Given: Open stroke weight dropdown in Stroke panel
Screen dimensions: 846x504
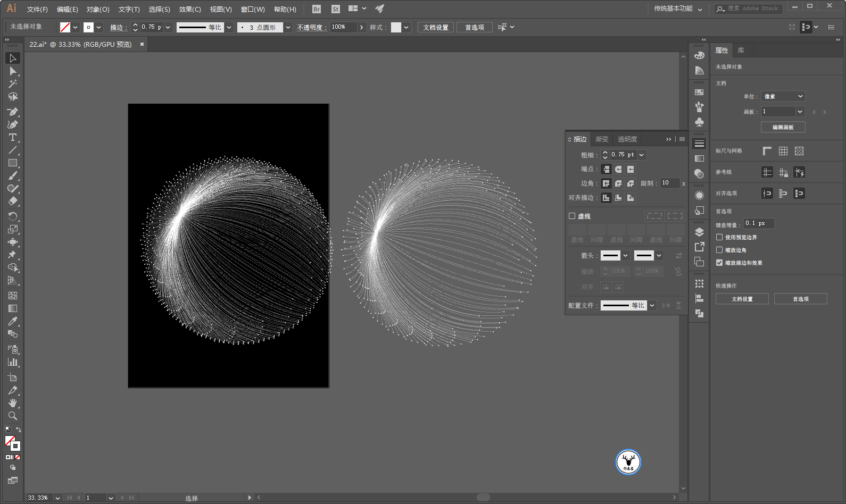Looking at the screenshot, I should click(642, 155).
